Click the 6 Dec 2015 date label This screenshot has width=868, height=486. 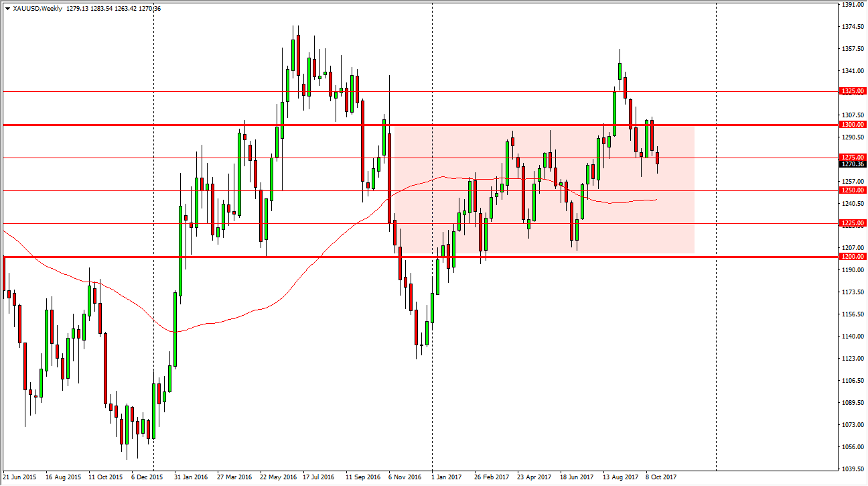146,478
